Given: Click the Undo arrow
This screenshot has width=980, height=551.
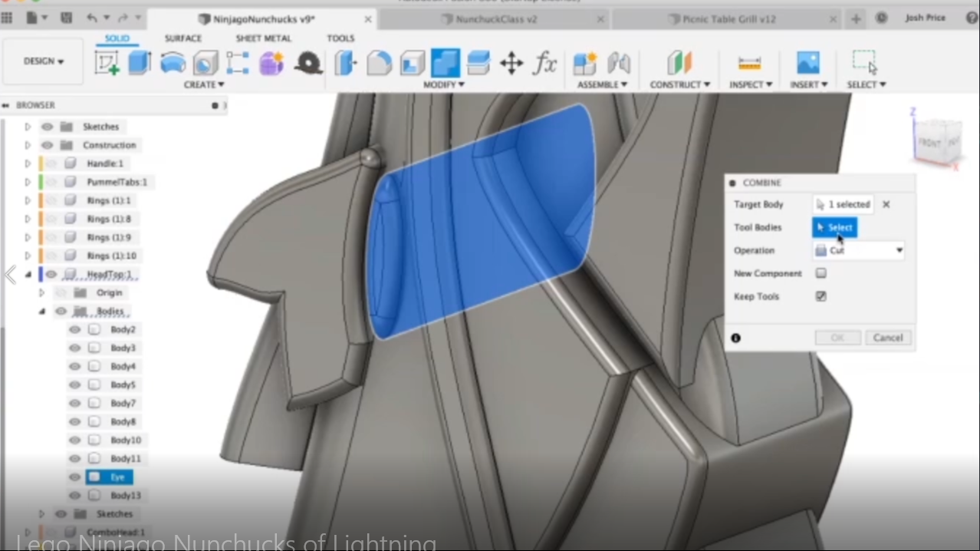Looking at the screenshot, I should pos(92,18).
